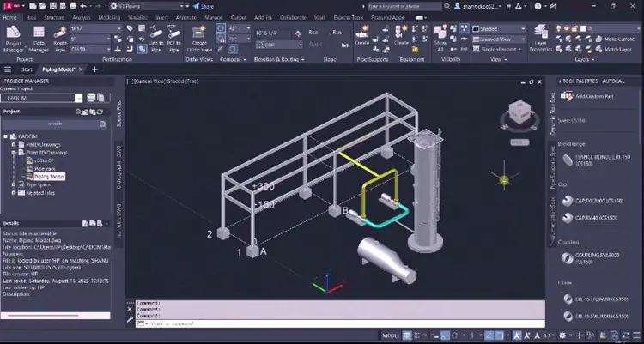Launch the PCF to Pipe tool
The width and height of the screenshot is (644, 344).
(x=174, y=39)
